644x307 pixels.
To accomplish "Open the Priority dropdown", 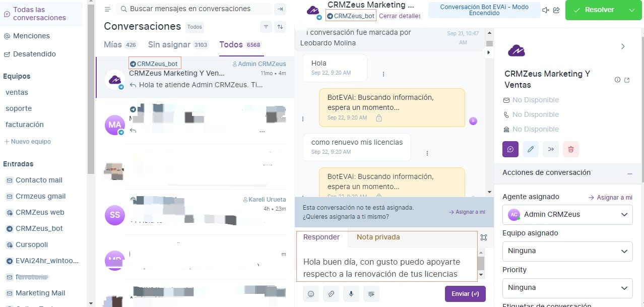I will [567, 287].
